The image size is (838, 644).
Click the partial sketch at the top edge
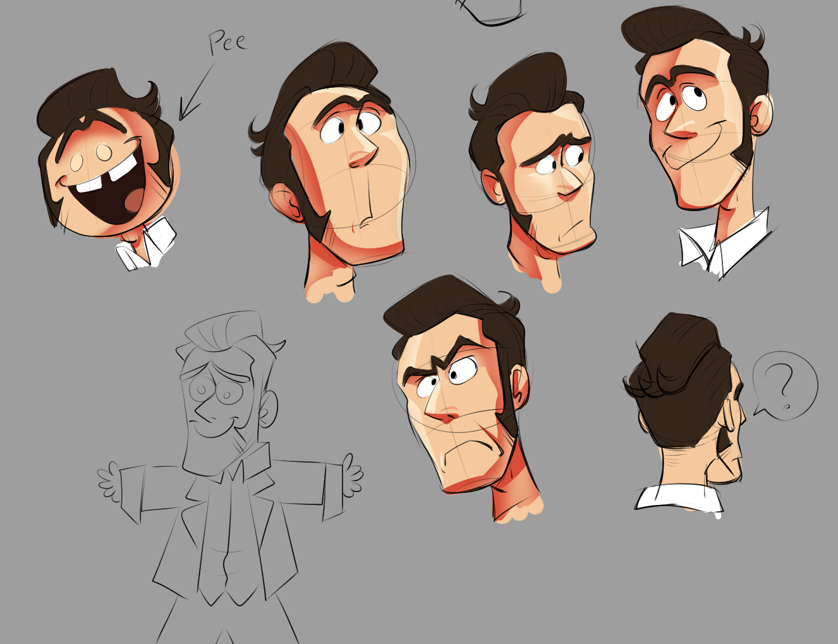pos(494,11)
